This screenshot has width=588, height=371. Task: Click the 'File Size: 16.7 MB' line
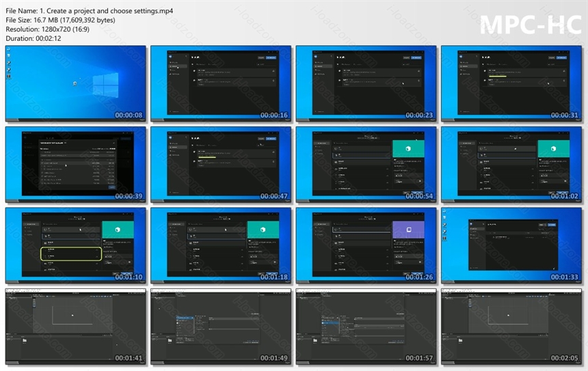click(60, 20)
